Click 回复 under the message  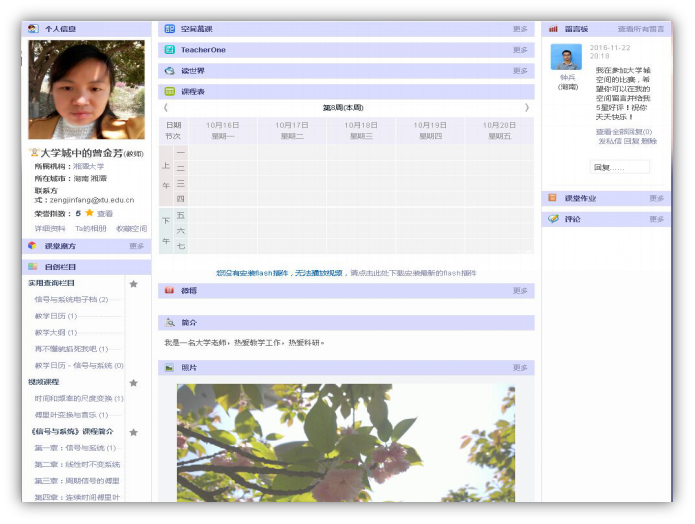[631, 141]
